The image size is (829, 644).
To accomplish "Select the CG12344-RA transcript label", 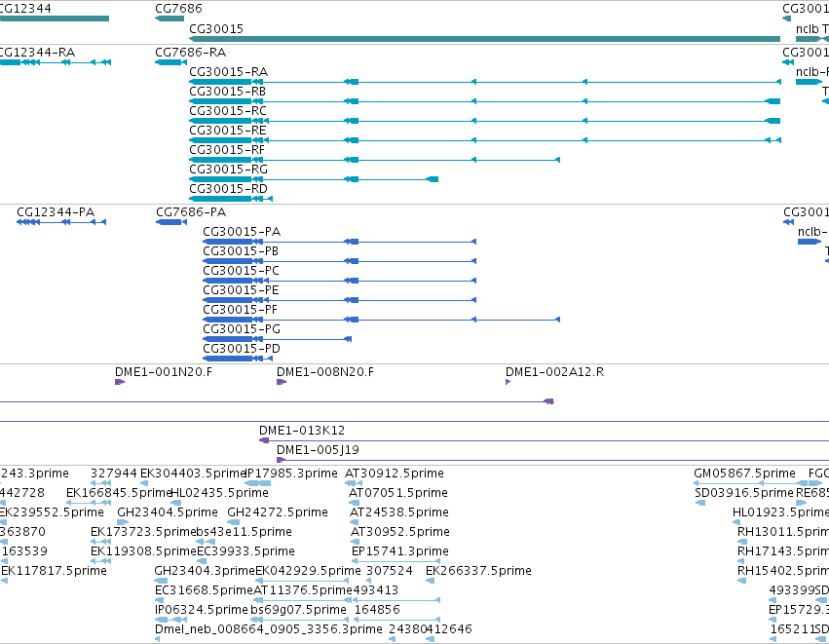I will tap(36, 53).
